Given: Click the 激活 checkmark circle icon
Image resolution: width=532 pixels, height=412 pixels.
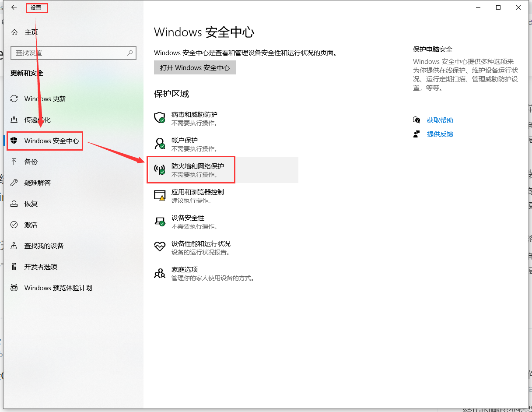Looking at the screenshot, I should [14, 225].
